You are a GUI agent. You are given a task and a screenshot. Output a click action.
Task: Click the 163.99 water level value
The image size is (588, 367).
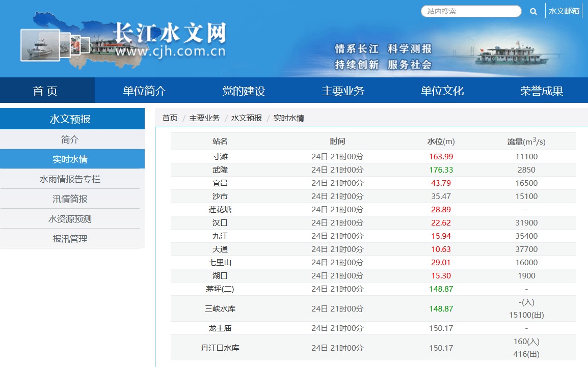[441, 157]
